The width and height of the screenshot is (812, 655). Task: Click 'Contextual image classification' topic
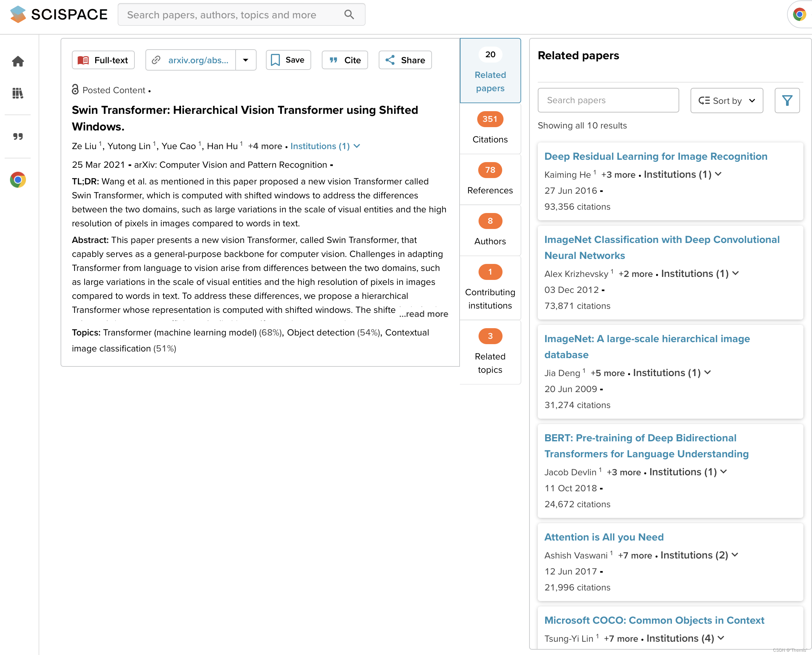(x=251, y=340)
